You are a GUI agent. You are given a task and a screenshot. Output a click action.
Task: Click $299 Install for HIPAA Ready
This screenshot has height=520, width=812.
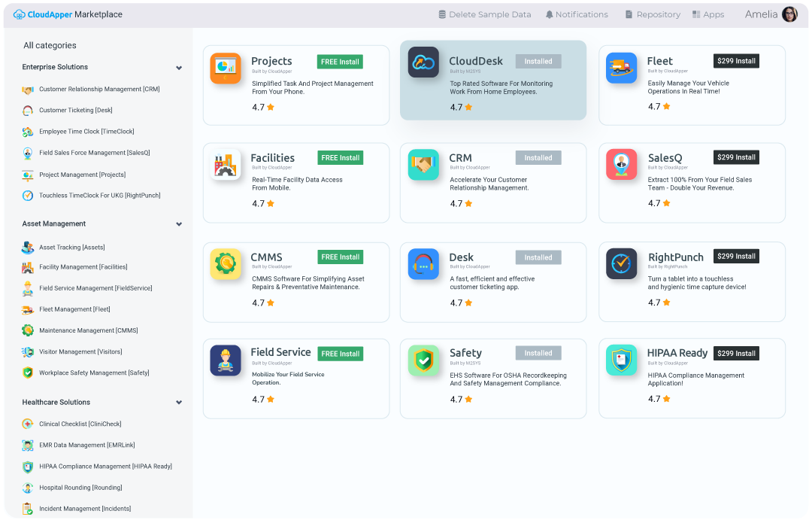(x=736, y=354)
